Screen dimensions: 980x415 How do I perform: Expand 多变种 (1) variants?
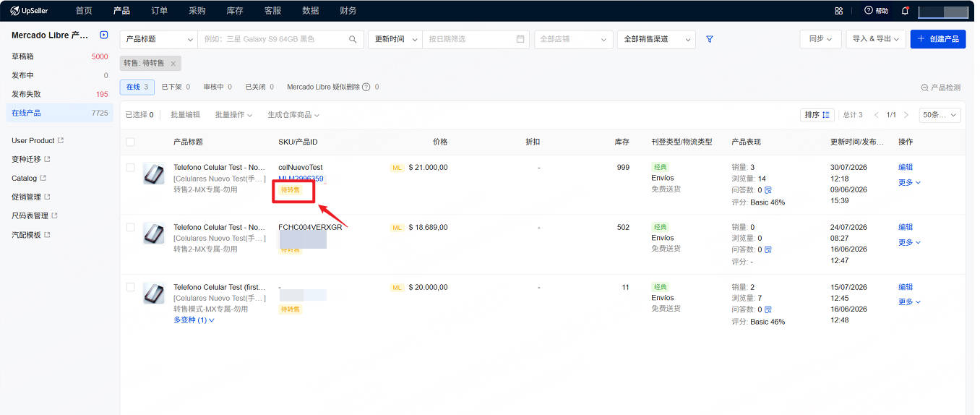[194, 320]
